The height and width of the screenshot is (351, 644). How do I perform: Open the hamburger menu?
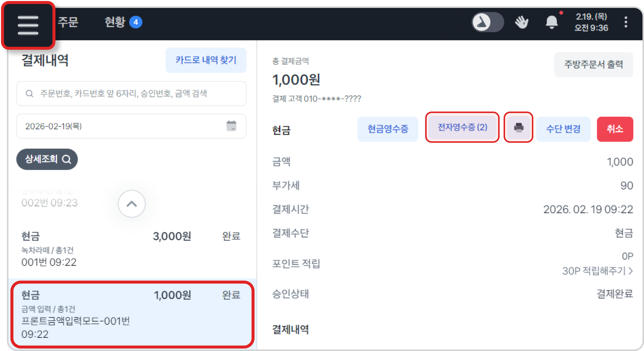click(x=28, y=25)
